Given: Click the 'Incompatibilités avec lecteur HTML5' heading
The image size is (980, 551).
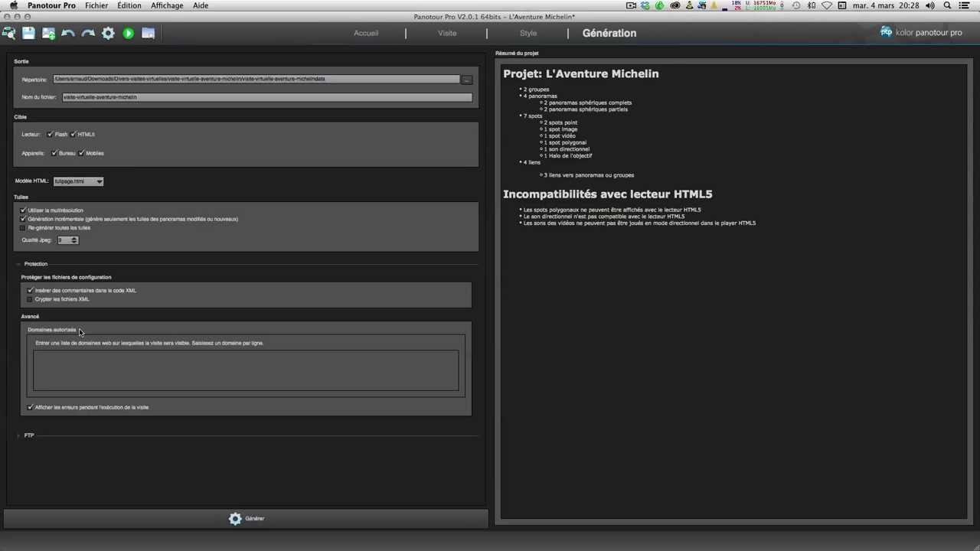Looking at the screenshot, I should 607,194.
